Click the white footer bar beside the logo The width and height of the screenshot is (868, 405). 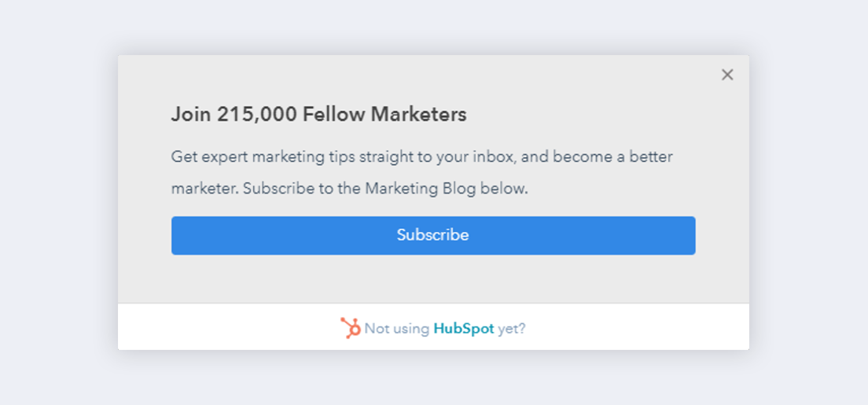tap(609, 328)
